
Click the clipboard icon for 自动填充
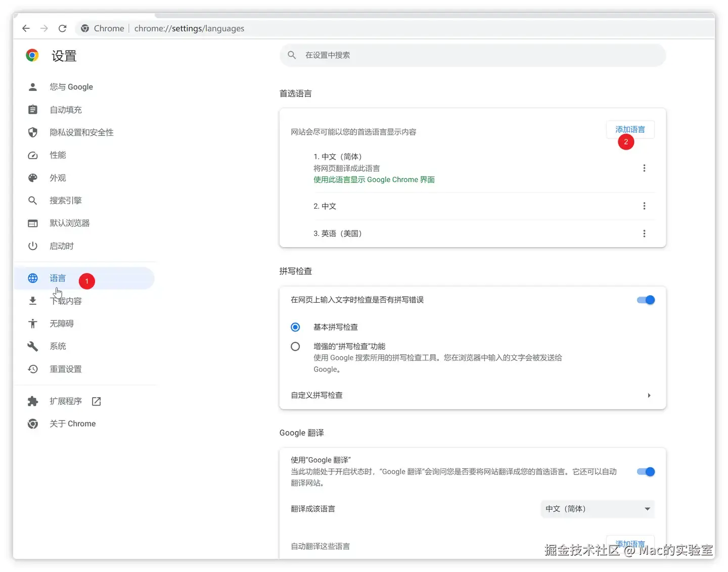click(33, 110)
